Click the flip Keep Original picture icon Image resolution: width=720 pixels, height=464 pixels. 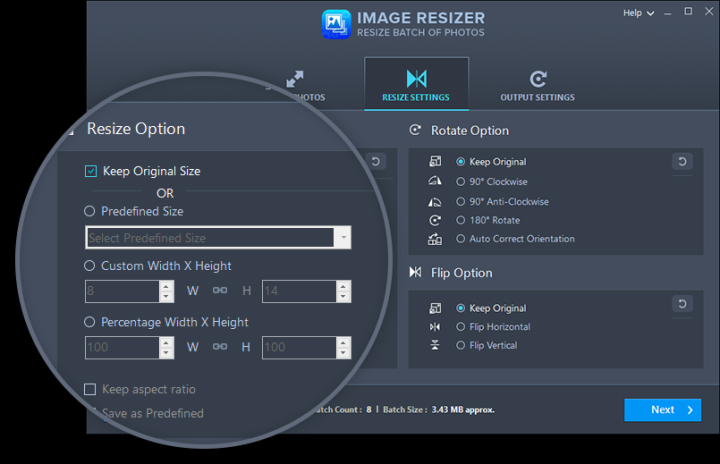(435, 308)
